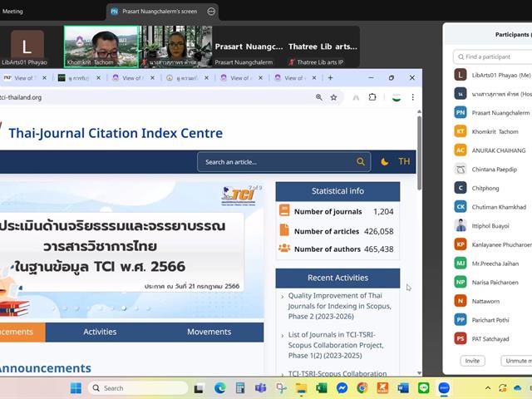532x399 pixels.
Task: Open the browser three-dot menu
Action: (x=412, y=97)
